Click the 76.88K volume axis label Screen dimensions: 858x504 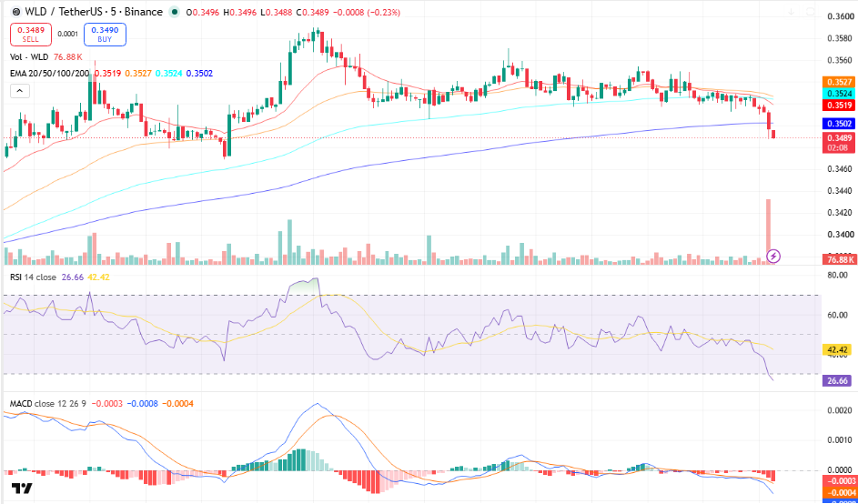click(838, 259)
